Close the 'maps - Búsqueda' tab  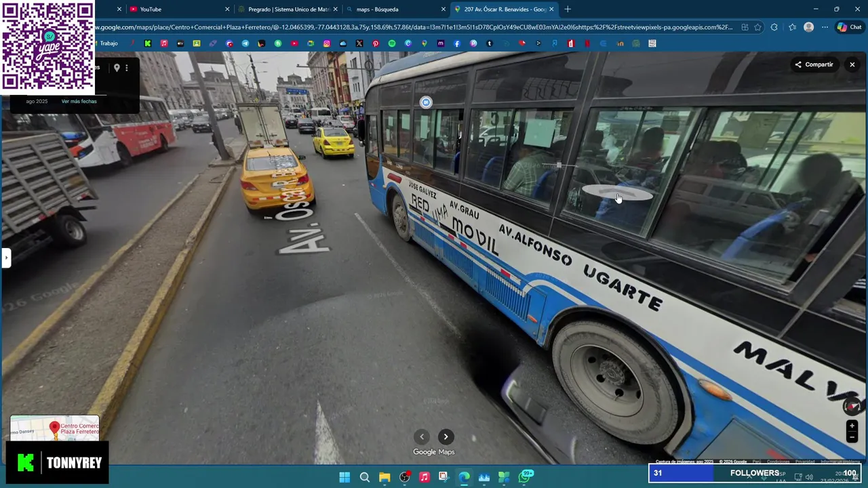[x=443, y=9]
